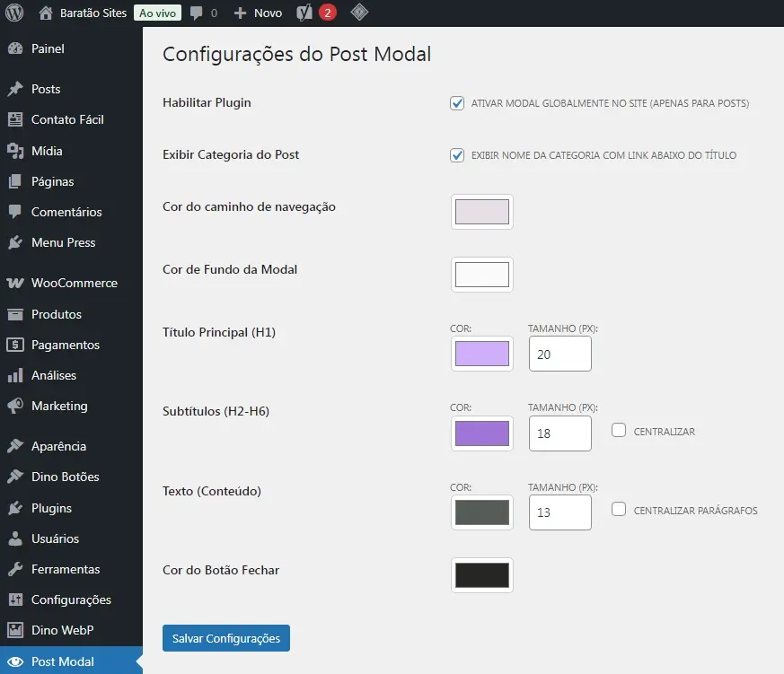Open Baratão Sites home icon
Image resolution: width=784 pixels, height=674 pixels.
pos(46,13)
